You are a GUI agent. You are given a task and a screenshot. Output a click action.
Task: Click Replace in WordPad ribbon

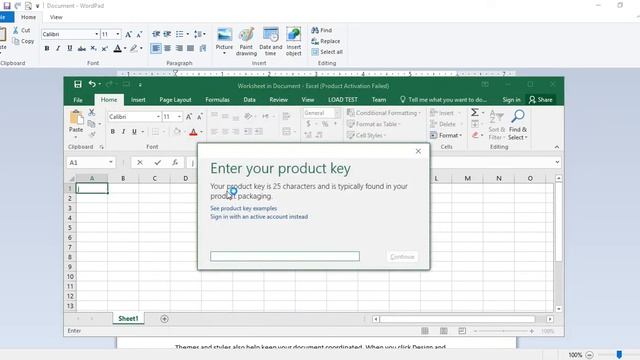[325, 41]
